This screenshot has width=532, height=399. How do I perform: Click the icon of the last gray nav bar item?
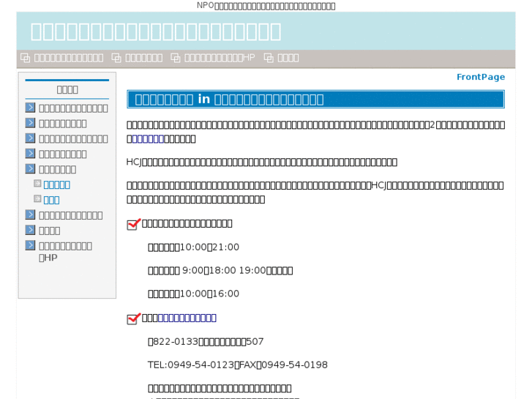[x=269, y=58]
